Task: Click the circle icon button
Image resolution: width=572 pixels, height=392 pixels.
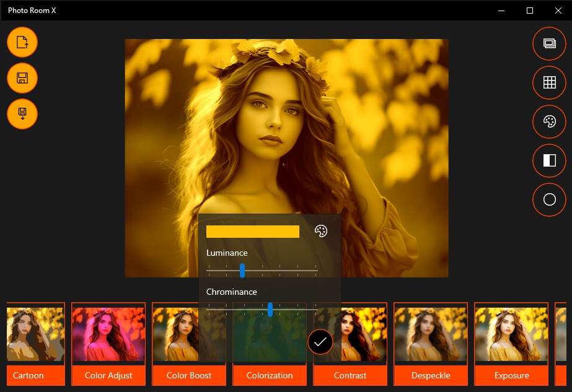Action: [x=550, y=199]
